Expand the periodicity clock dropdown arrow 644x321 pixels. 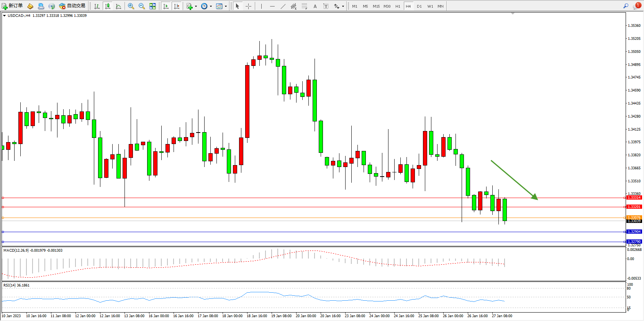(x=211, y=6)
